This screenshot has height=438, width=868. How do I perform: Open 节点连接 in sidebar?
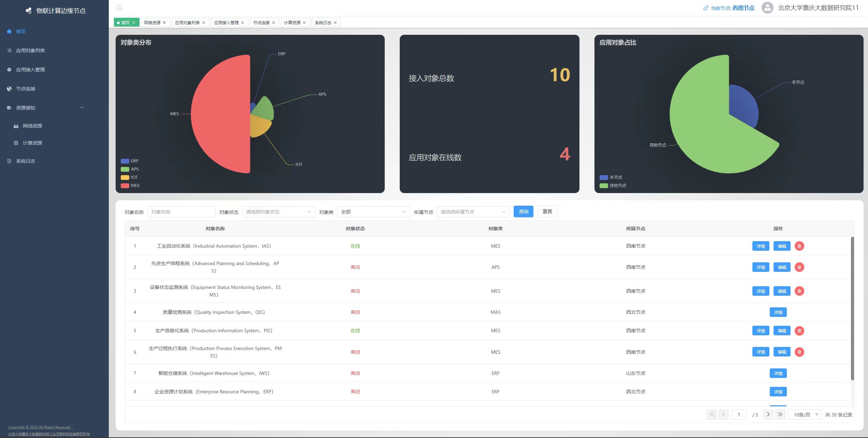pos(26,89)
